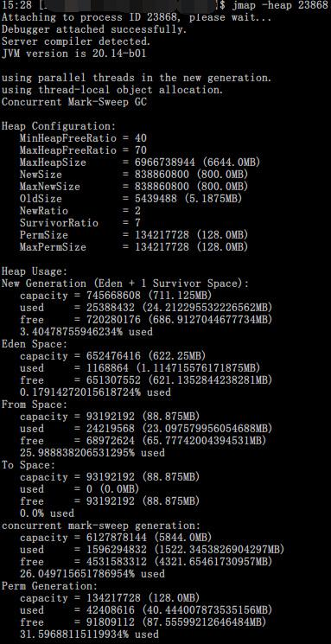Select the MaxPermSize 134217728 line
331x644 pixels.
click(134, 247)
